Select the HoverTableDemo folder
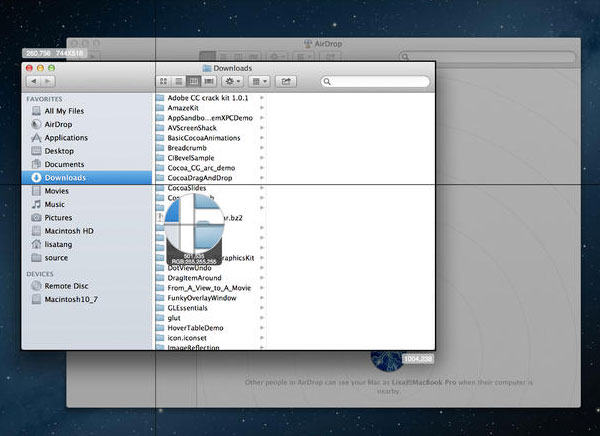The height and width of the screenshot is (436, 600). click(x=210, y=328)
